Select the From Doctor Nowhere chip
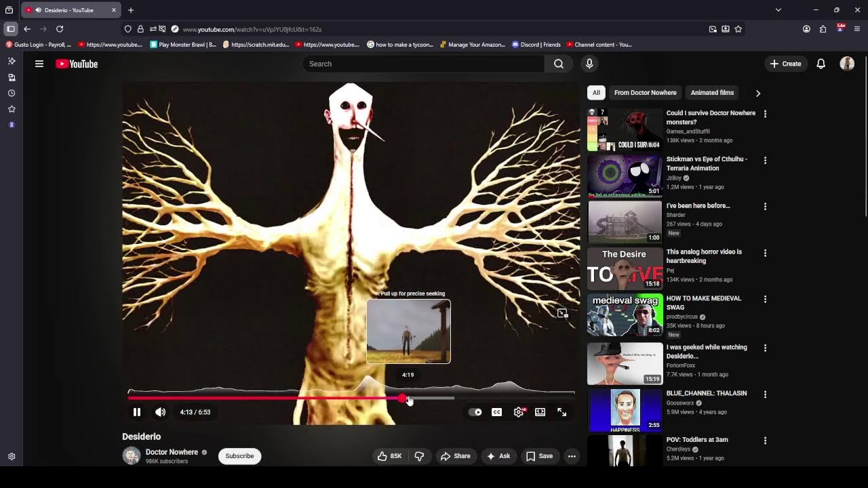Screen dimensions: 868x488 tap(645, 93)
